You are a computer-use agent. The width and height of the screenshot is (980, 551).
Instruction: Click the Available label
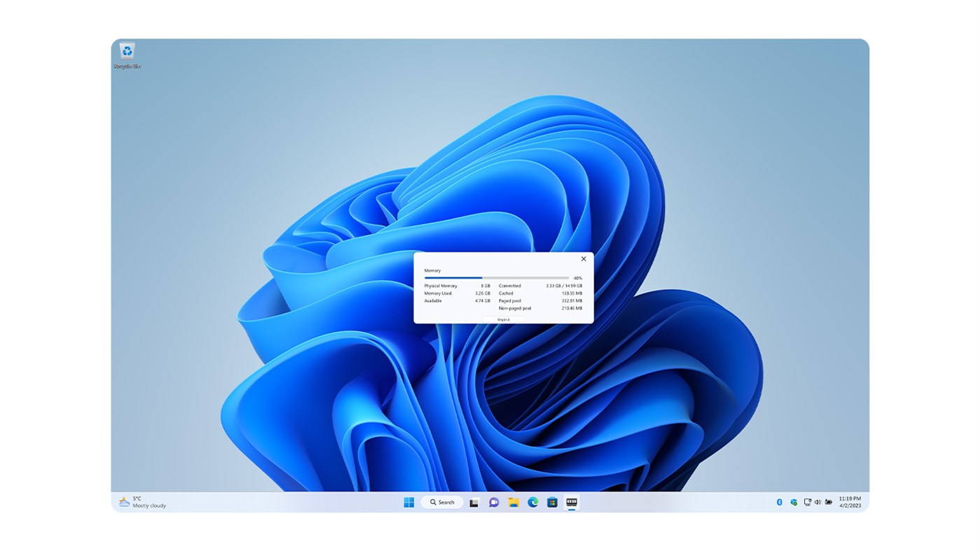(x=433, y=300)
